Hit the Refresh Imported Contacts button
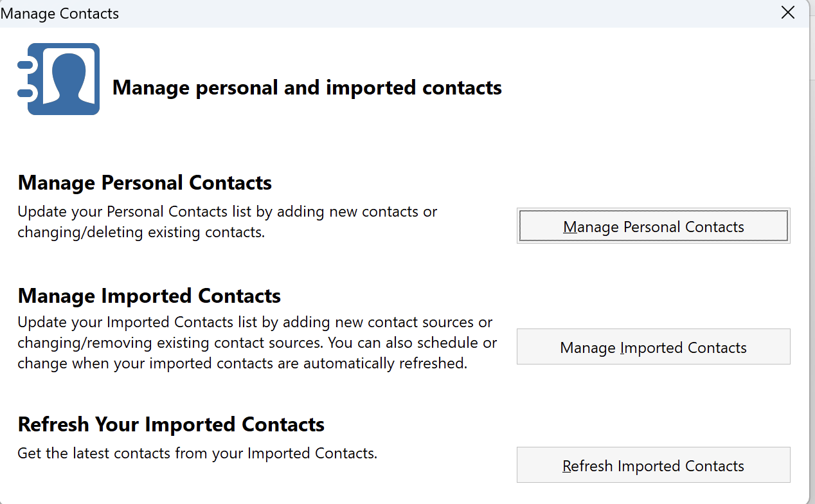The height and width of the screenshot is (504, 815). click(x=653, y=465)
